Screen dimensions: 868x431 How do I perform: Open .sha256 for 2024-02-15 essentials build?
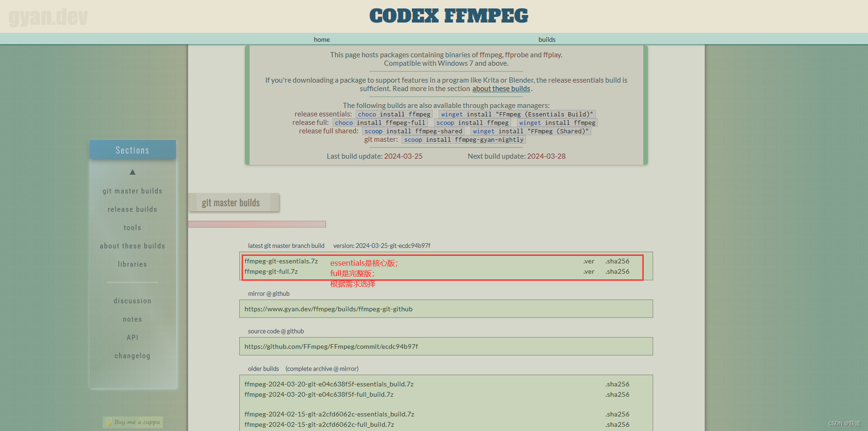[x=617, y=414]
